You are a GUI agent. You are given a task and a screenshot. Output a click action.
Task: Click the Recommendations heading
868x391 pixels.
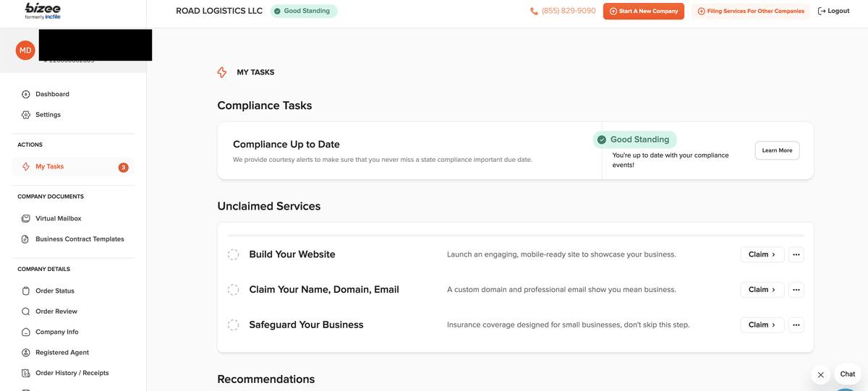click(266, 379)
